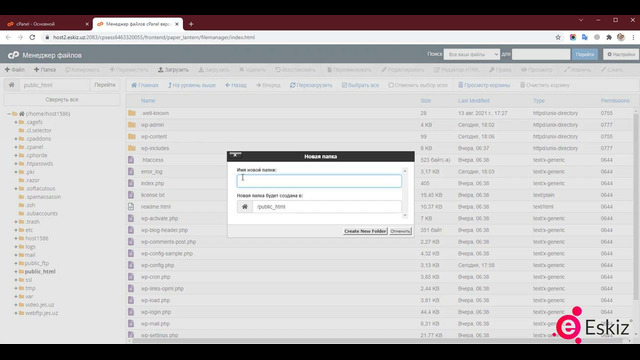Click the readme.html file icon
Screen dimensions: 640x360
(131, 207)
